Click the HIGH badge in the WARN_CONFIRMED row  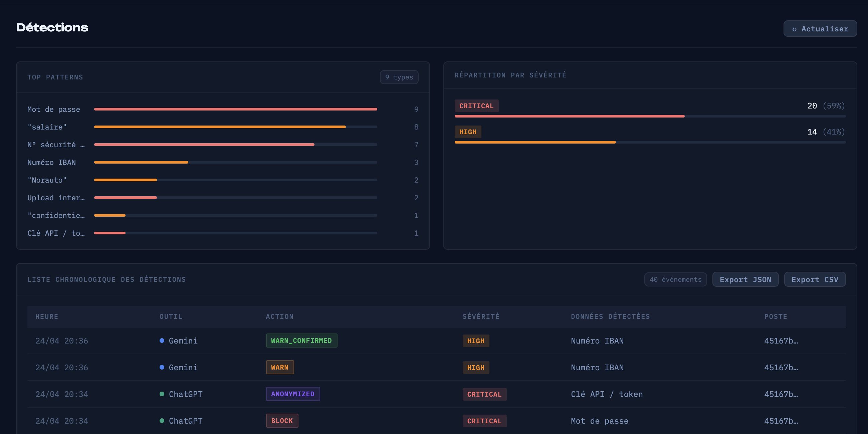[x=475, y=341]
